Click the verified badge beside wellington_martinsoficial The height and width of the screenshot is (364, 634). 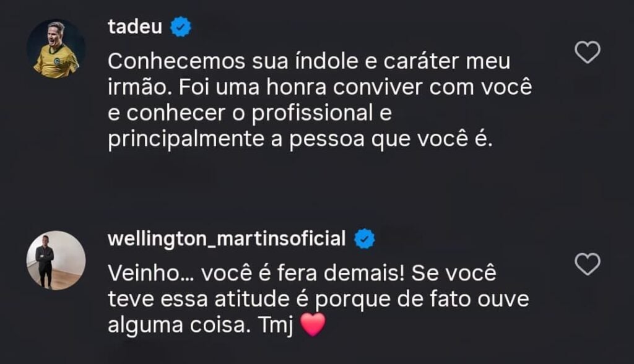(364, 239)
